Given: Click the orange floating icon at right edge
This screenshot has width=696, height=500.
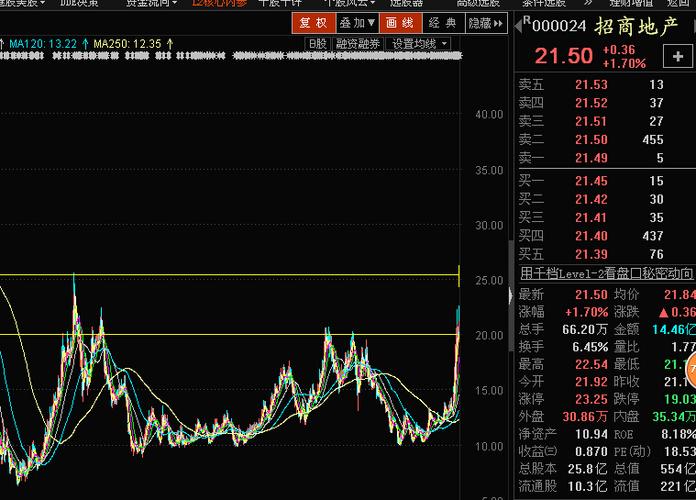Looking at the screenshot, I should click(x=691, y=369).
